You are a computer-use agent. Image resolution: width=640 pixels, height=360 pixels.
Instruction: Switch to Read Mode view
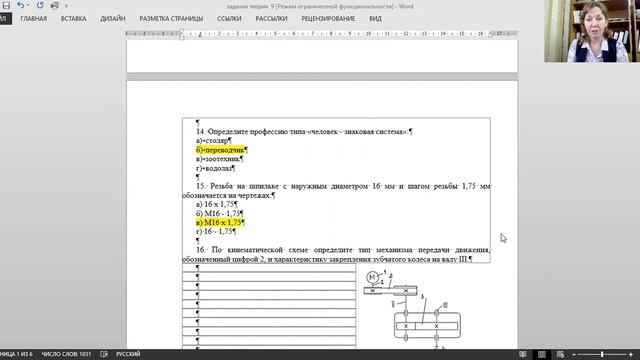pos(522,354)
